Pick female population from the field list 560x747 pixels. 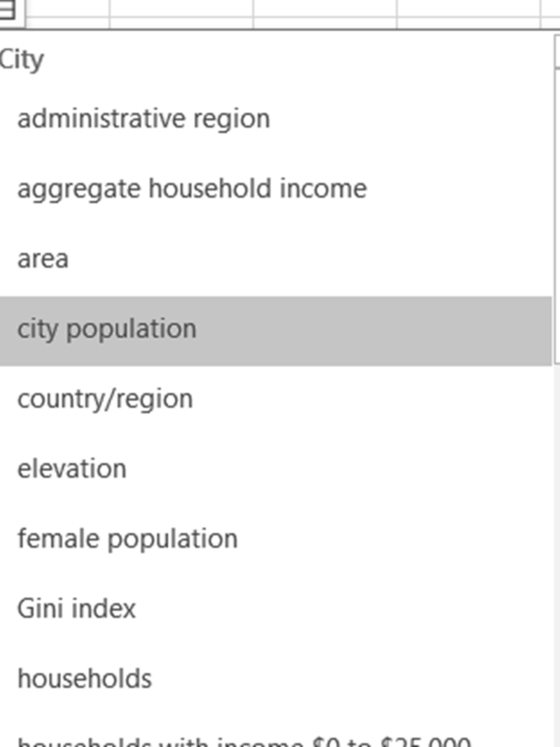[127, 539]
